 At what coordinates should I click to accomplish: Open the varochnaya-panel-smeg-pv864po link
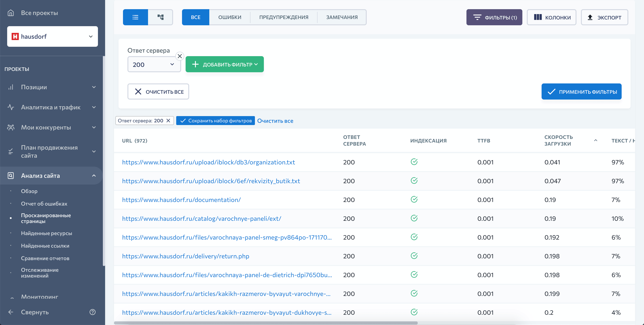coord(227,237)
